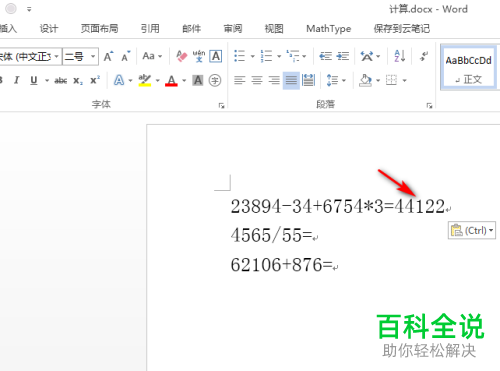Viewport: 500px width, 371px height.
Task: Sort the text with A-Z icon
Action: [x=400, y=56]
